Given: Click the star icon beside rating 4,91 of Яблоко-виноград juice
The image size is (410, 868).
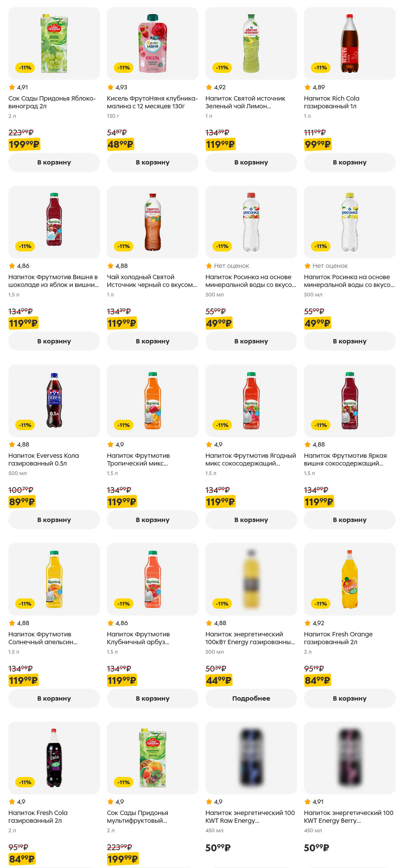Looking at the screenshot, I should 12,87.
